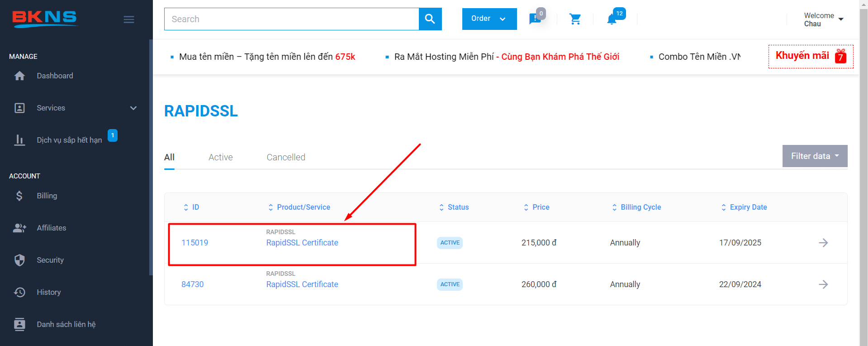Click the Dashboard home icon

pos(19,76)
